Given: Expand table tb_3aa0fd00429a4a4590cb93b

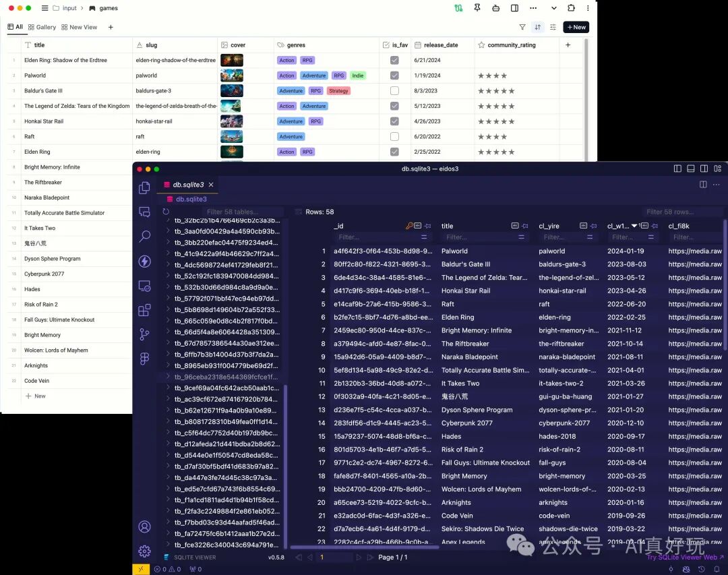Looking at the screenshot, I should click(168, 231).
